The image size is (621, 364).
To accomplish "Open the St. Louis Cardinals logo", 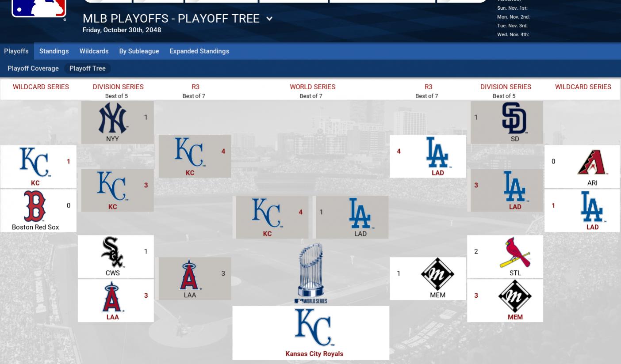I will [515, 252].
